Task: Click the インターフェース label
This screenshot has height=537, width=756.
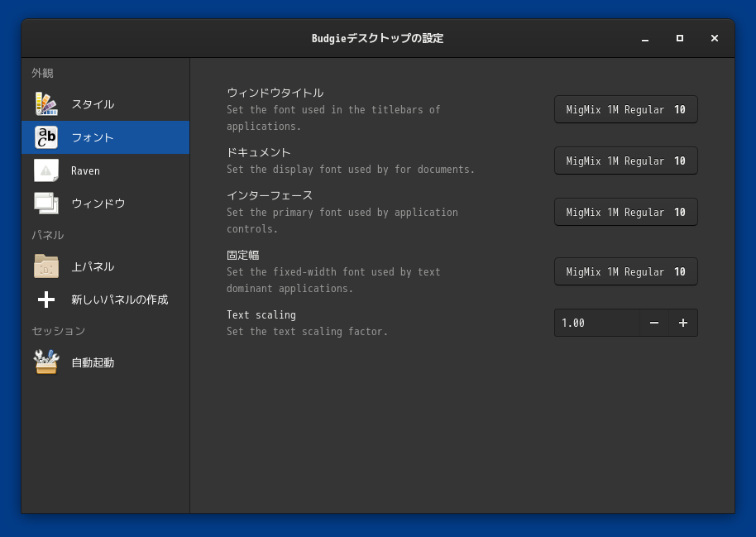Action: coord(270,195)
